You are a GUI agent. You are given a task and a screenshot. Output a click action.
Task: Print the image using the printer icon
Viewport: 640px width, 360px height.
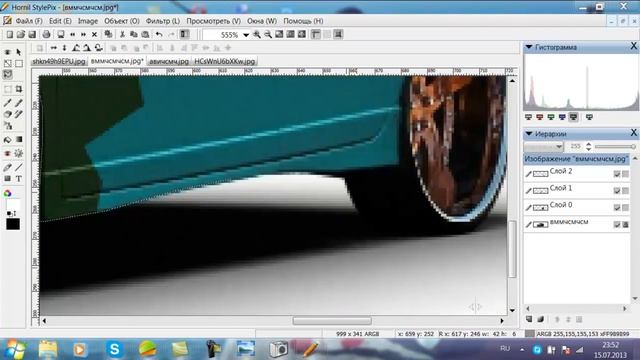47,35
